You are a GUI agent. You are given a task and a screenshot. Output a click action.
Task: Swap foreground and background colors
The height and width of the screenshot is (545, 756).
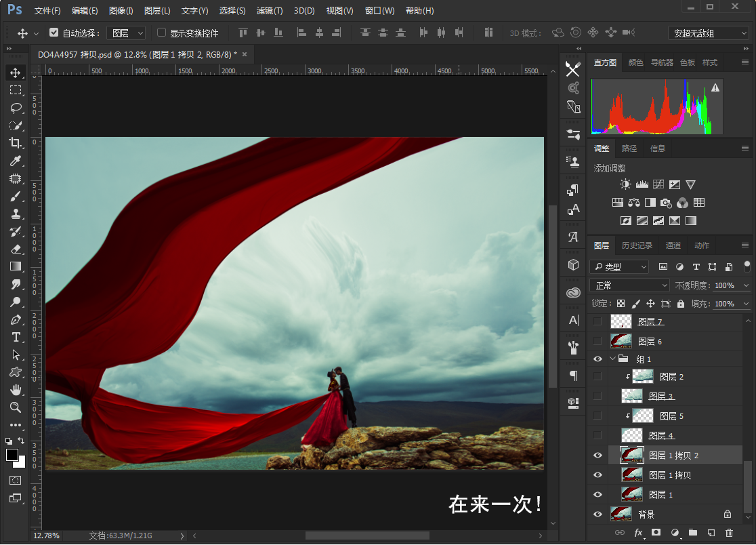click(x=21, y=441)
